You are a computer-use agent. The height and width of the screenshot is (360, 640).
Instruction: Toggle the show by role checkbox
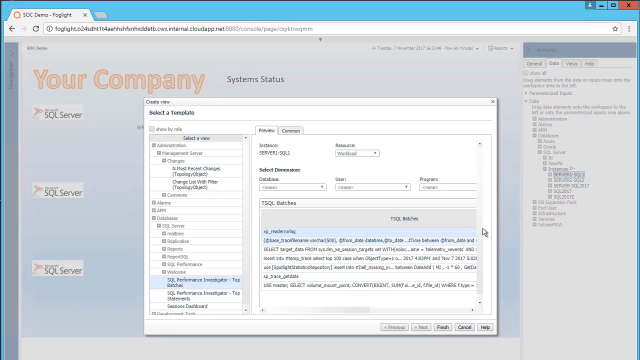pos(152,129)
